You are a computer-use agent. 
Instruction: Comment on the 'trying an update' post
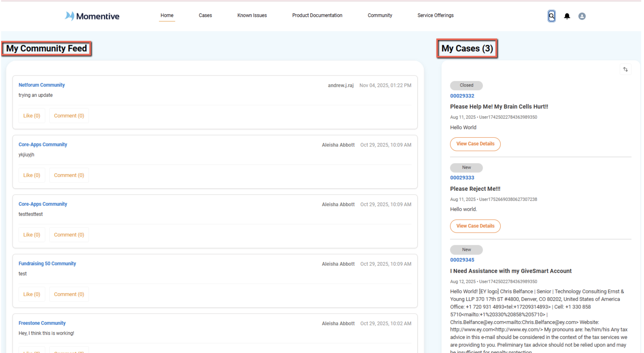[69, 116]
